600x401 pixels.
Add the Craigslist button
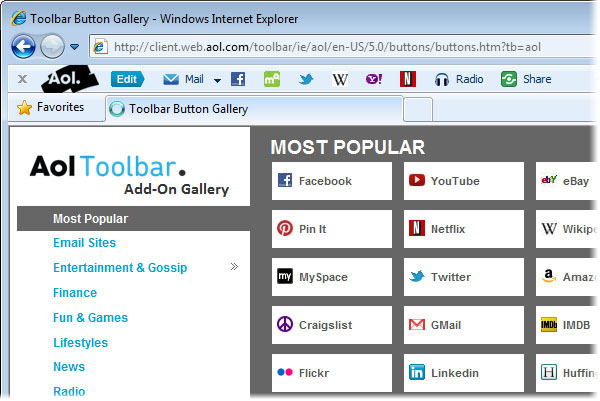332,325
